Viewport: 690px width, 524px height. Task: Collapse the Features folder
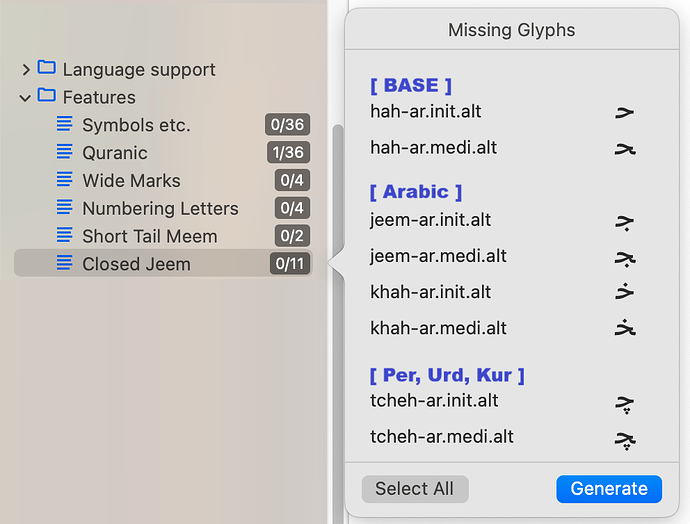[26, 98]
